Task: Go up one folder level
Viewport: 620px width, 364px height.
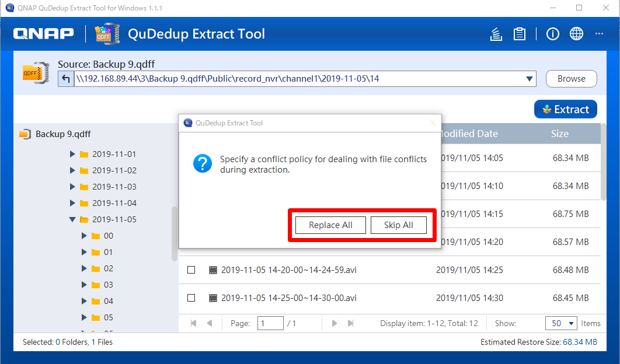Action: (x=66, y=79)
